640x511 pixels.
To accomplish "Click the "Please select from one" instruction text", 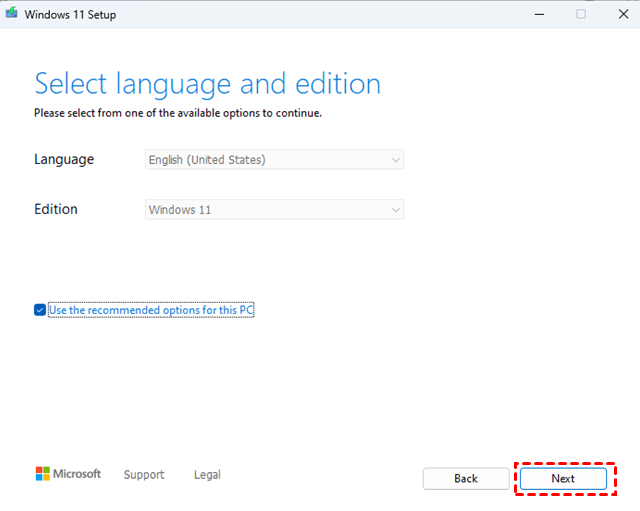I will click(177, 113).
